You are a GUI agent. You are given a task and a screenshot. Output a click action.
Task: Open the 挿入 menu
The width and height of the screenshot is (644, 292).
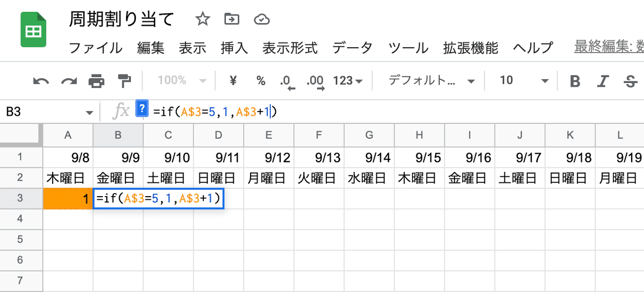point(235,48)
